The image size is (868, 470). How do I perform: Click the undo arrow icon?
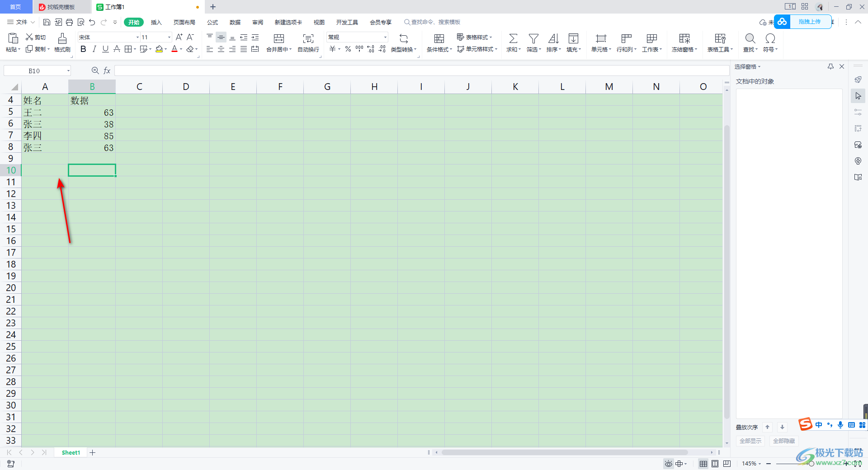[x=92, y=22]
